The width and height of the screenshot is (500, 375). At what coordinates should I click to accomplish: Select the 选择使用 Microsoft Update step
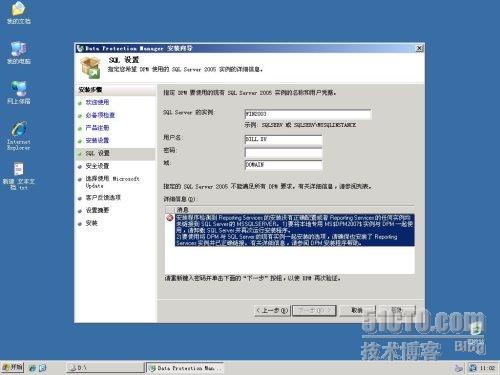coord(112,182)
